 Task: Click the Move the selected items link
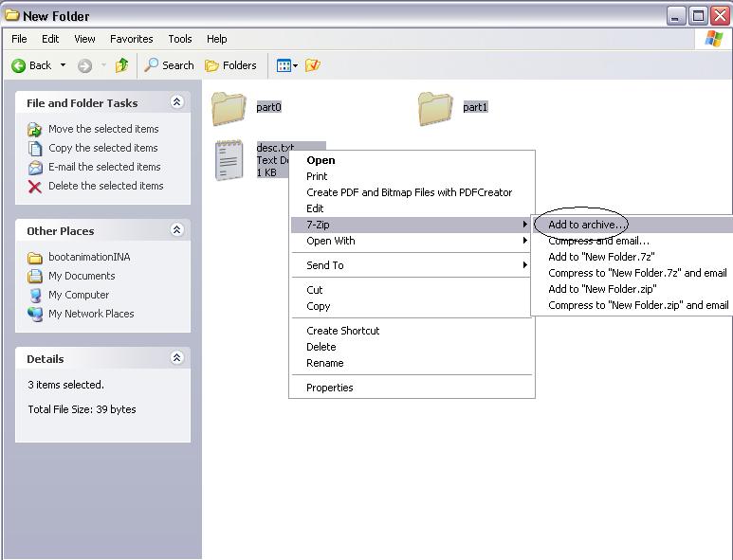(x=103, y=129)
